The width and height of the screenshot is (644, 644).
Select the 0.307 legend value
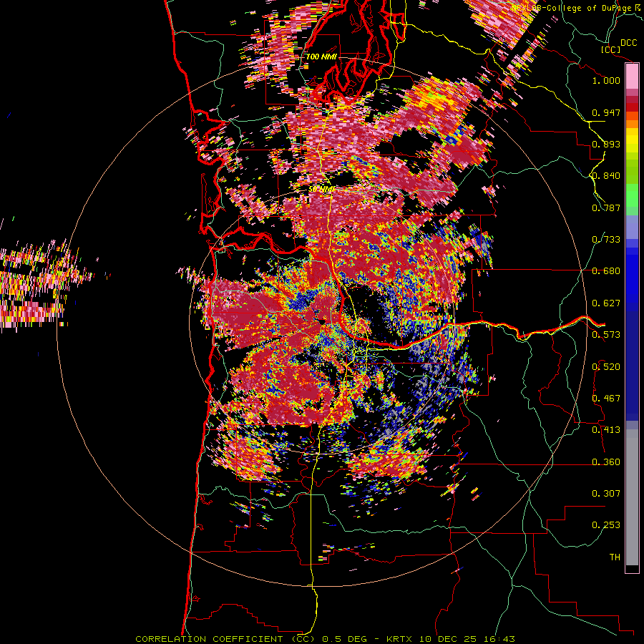tap(606, 494)
